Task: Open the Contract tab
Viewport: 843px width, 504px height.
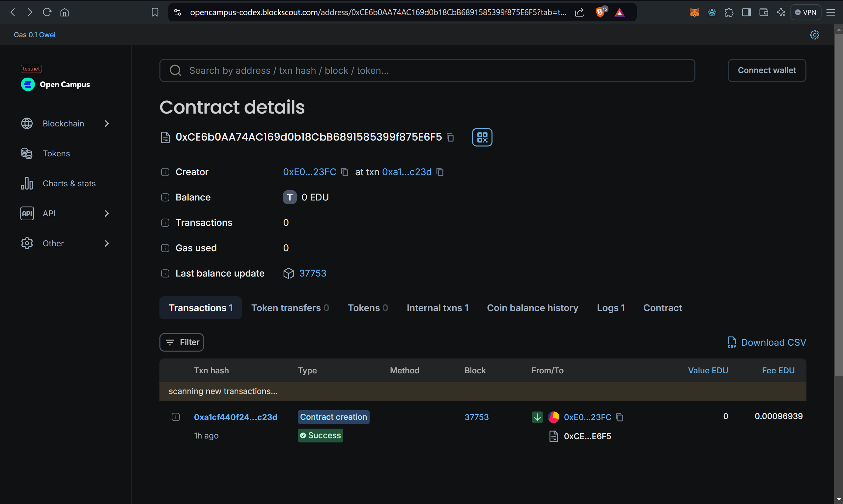Action: (x=662, y=308)
